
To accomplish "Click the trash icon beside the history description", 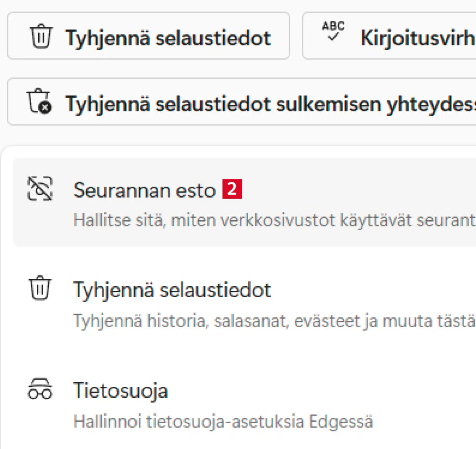I will point(40,288).
